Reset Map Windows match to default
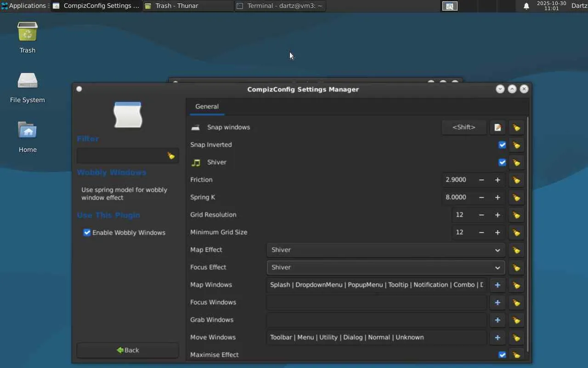The image size is (588, 368). [x=516, y=285]
